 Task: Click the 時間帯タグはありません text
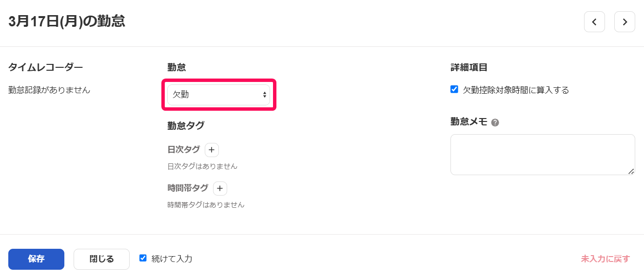click(x=206, y=205)
